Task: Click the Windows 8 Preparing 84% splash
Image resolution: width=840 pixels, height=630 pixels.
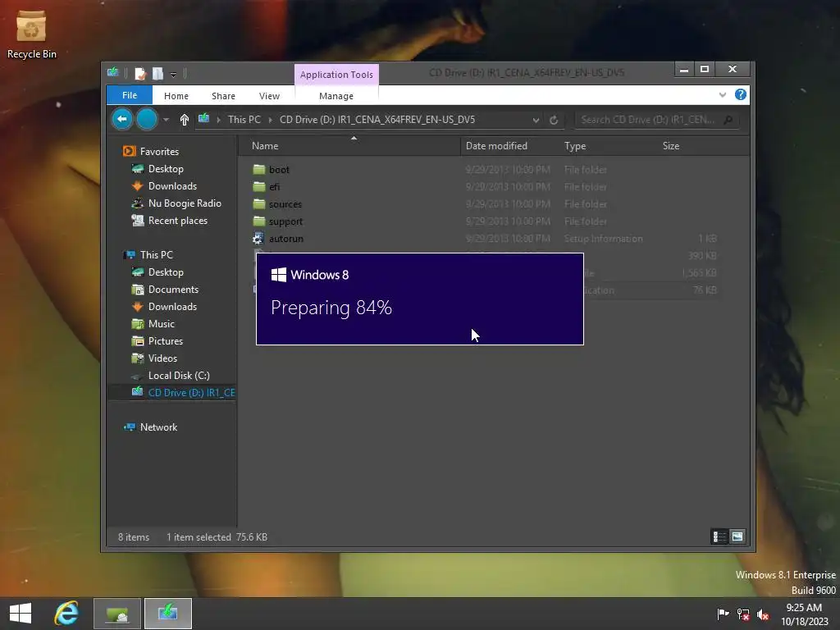Action: coord(420,299)
